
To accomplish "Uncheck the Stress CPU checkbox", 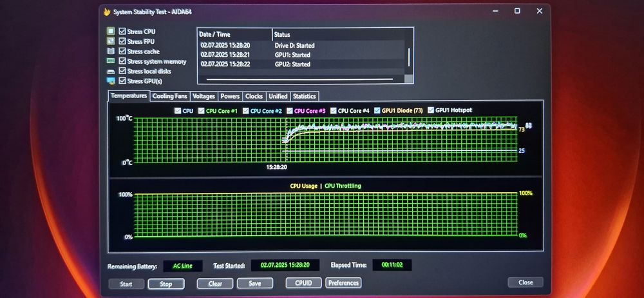I will tap(122, 31).
